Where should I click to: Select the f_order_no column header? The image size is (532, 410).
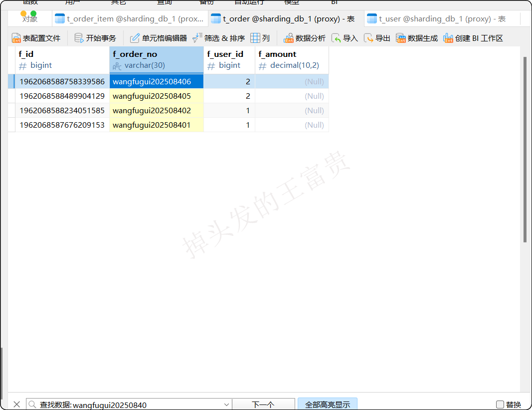(157, 59)
